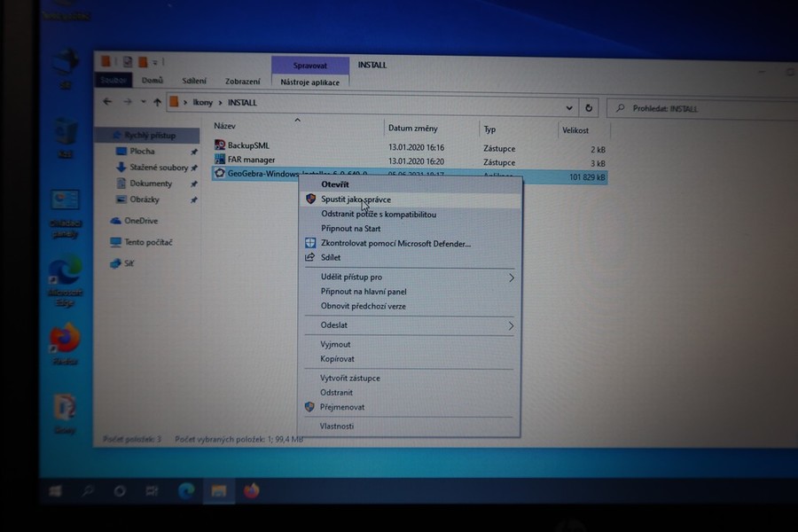Expand 'Udělit přístup pro' submenu
Screen dimensions: 798x532
[x=411, y=277]
